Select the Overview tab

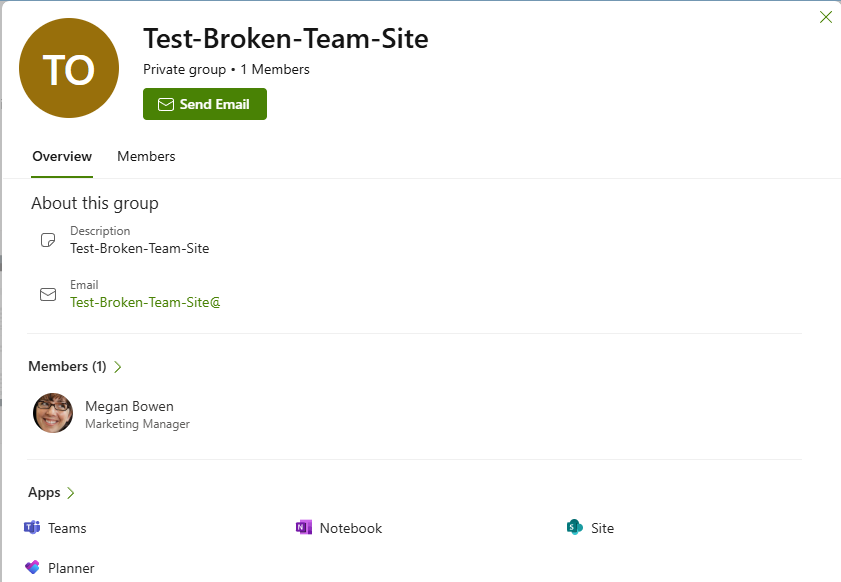(x=62, y=156)
